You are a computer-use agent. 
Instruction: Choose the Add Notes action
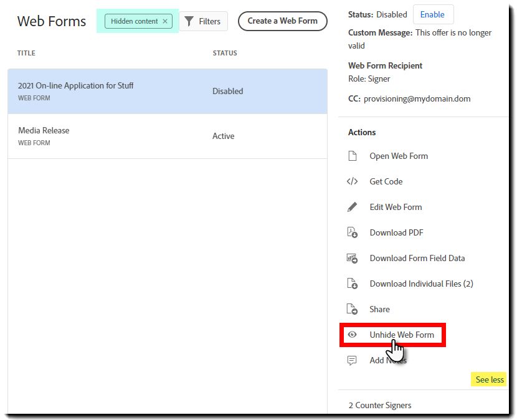pyautogui.click(x=387, y=360)
